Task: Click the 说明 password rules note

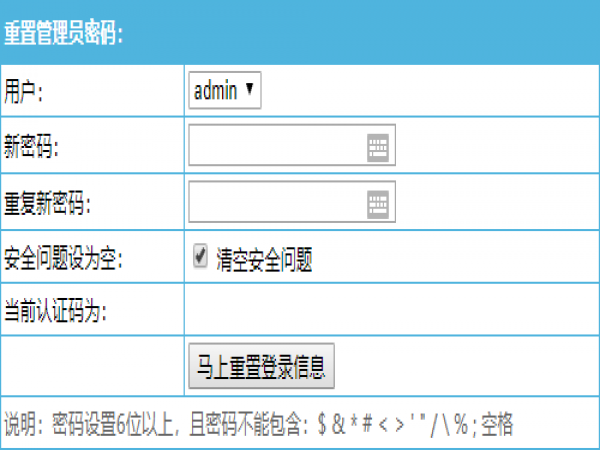Action: [x=150, y=423]
